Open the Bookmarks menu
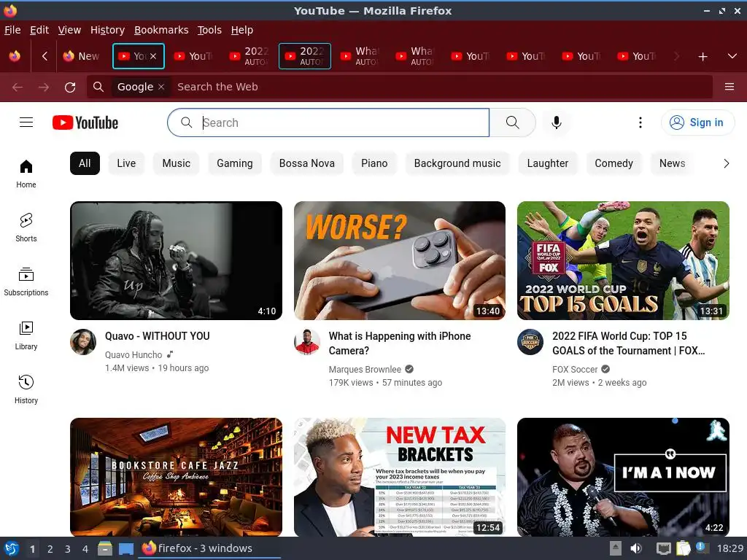 (161, 30)
